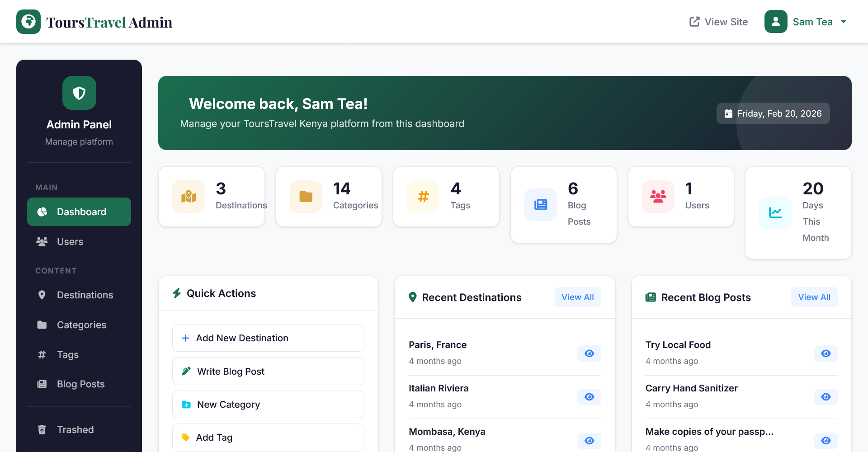Click the Sam Tea user avatar icon
The height and width of the screenshot is (452, 868).
[x=776, y=22]
